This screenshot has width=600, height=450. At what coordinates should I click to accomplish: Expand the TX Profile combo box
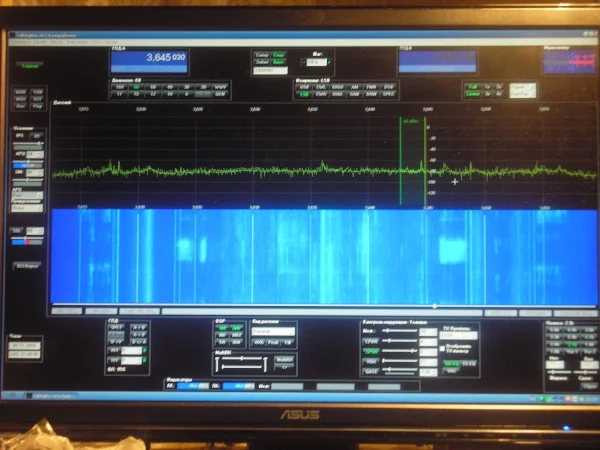pos(458,336)
